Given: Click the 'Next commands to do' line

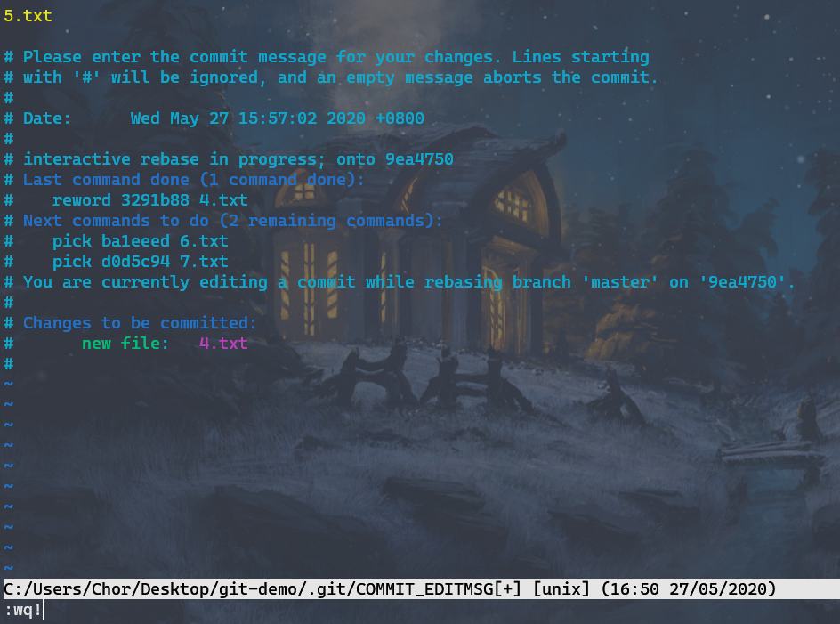Looking at the screenshot, I should tap(223, 221).
